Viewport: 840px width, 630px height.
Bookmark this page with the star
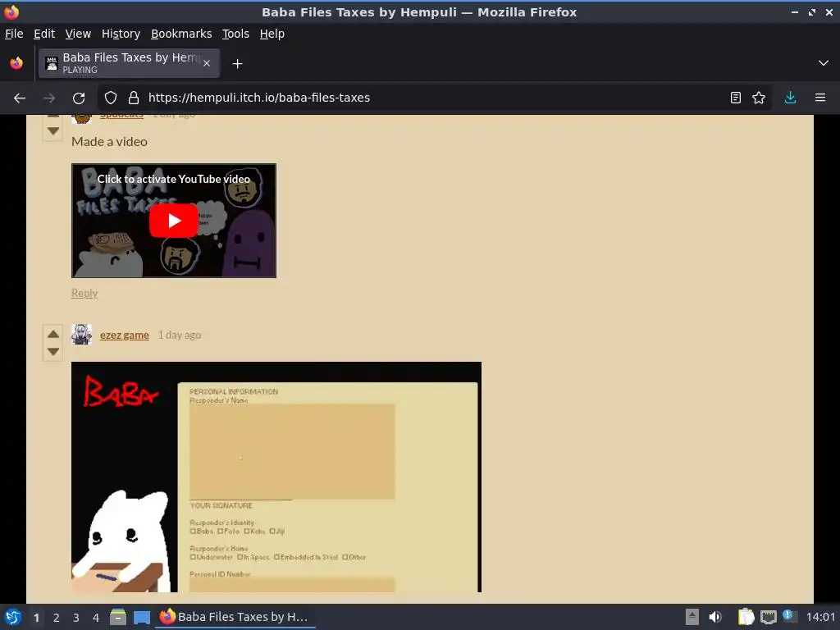pos(759,98)
